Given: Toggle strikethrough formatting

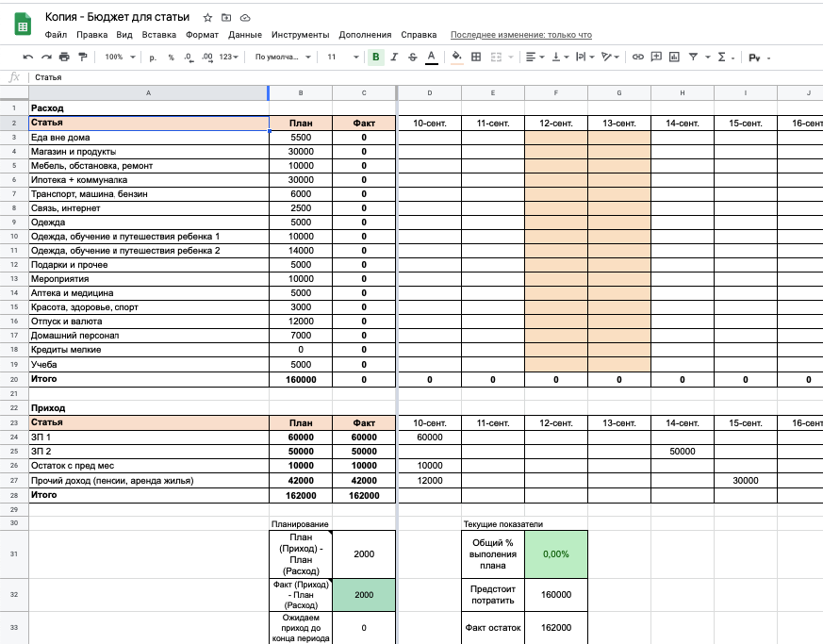Looking at the screenshot, I should 413,58.
